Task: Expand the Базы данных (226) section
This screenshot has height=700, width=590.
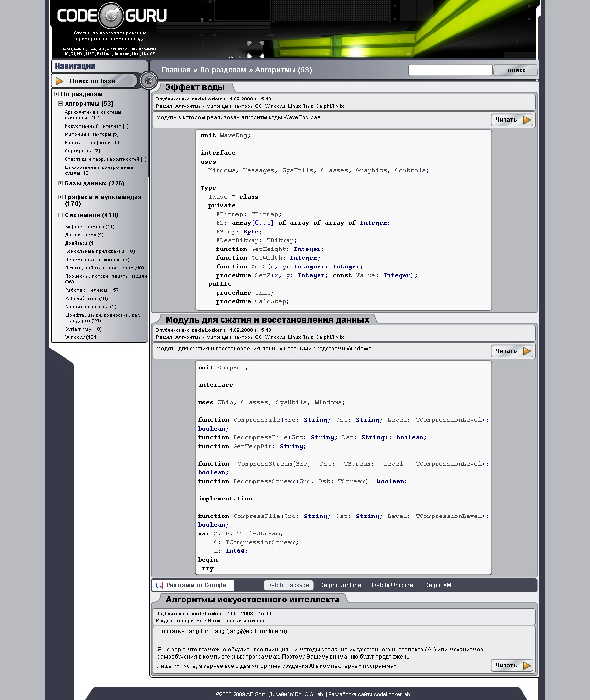Action: click(61, 183)
